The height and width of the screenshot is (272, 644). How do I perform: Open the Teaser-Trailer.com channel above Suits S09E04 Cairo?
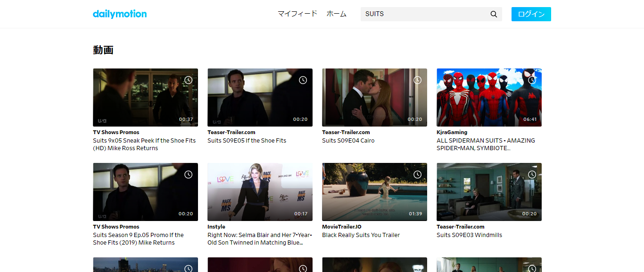click(346, 132)
